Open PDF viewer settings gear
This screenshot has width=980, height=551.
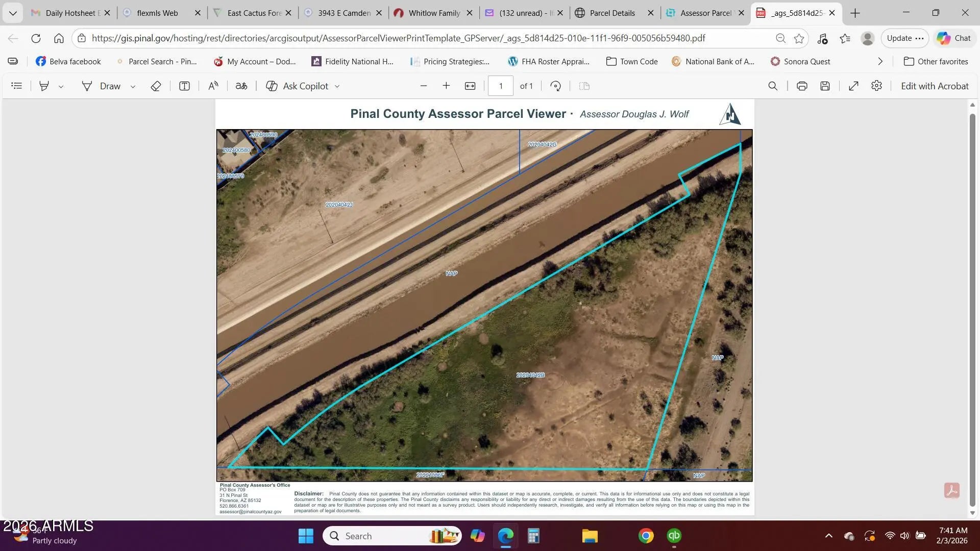[x=876, y=86]
